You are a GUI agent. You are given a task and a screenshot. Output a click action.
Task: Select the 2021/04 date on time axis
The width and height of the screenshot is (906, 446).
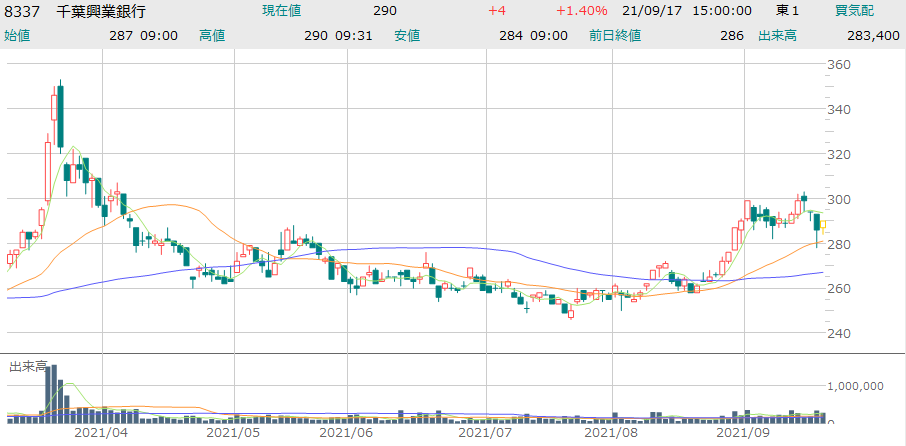(101, 433)
